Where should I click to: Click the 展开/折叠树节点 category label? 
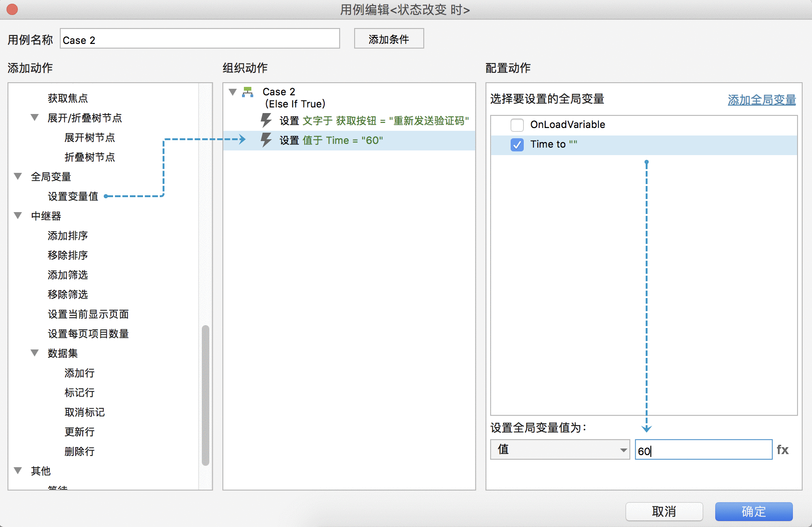click(x=85, y=118)
